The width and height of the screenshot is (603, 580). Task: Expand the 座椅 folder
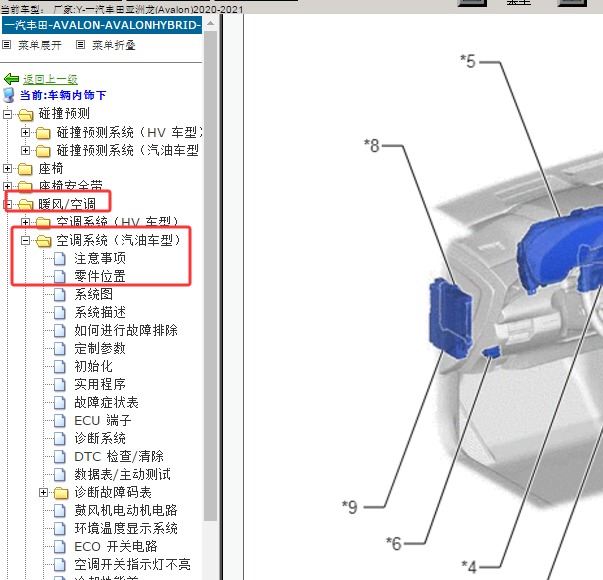point(7,168)
